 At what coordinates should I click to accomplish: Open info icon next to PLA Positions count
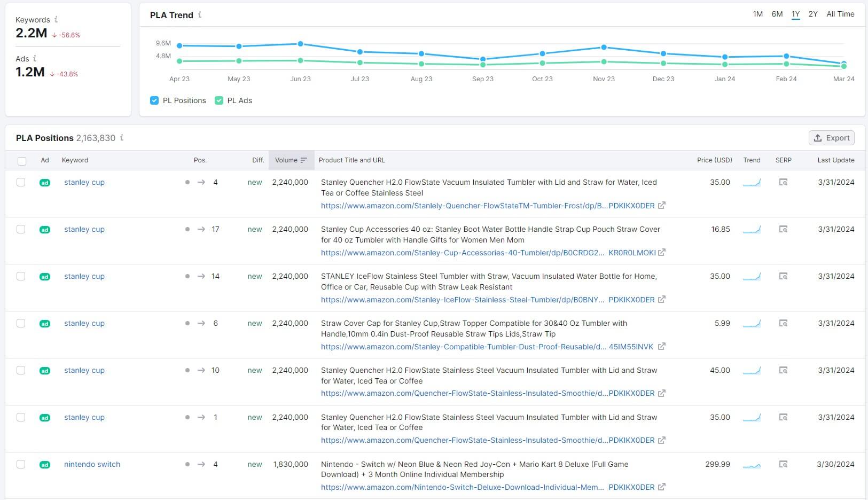point(122,137)
